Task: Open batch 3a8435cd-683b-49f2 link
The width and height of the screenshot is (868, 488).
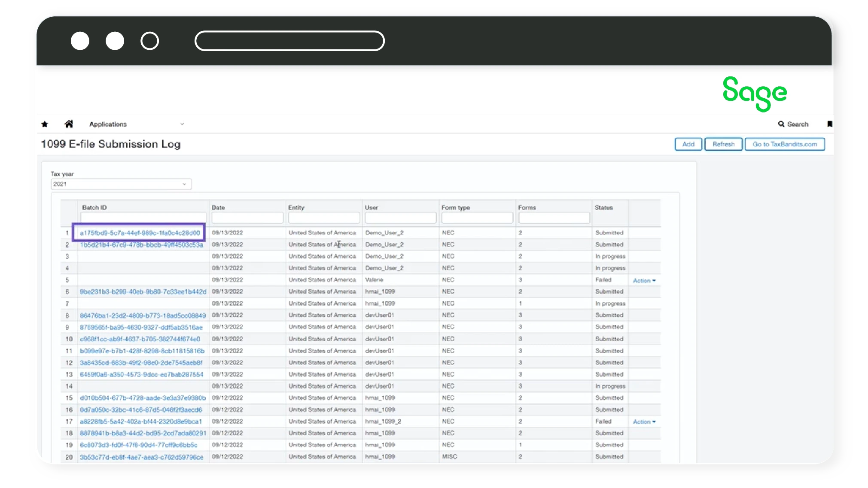Action: 141,363
